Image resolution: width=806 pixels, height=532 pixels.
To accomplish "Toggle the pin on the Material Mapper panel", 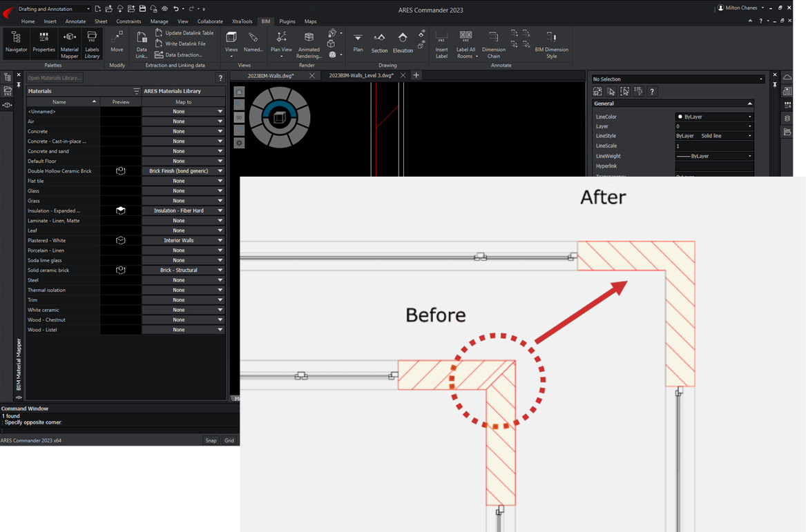I will click(19, 84).
